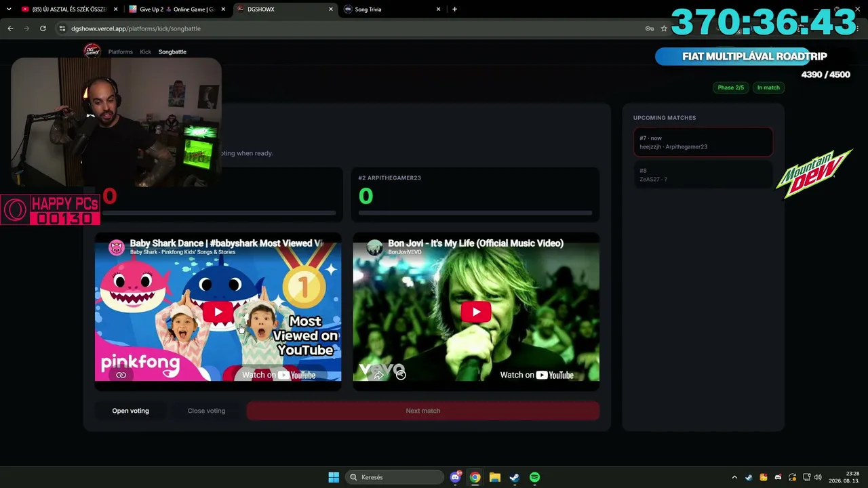Open the BonJoviVEVO channel avatar

(375, 247)
